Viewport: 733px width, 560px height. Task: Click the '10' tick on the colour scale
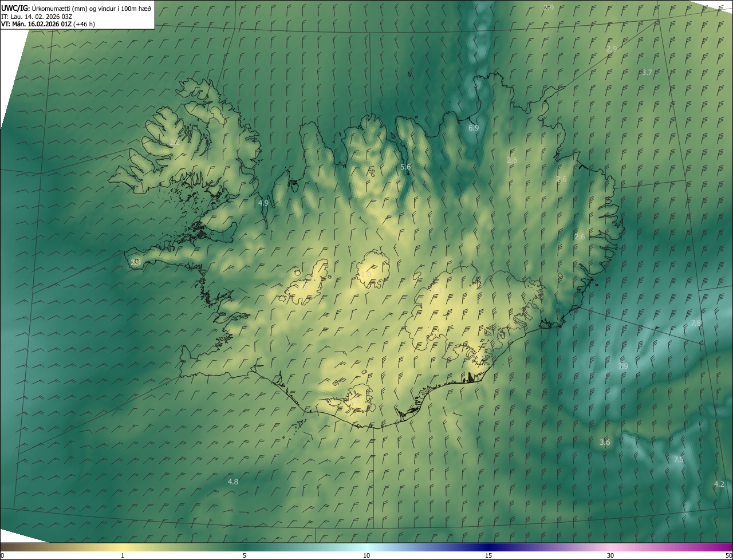click(x=366, y=555)
